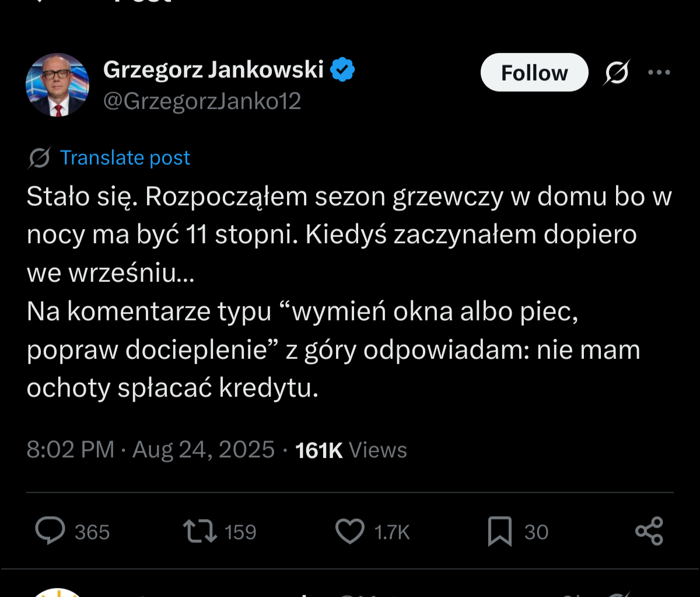Screen dimensions: 700x597
Task: Click the @GrzegorzJanko12 handle
Action: tap(202, 102)
